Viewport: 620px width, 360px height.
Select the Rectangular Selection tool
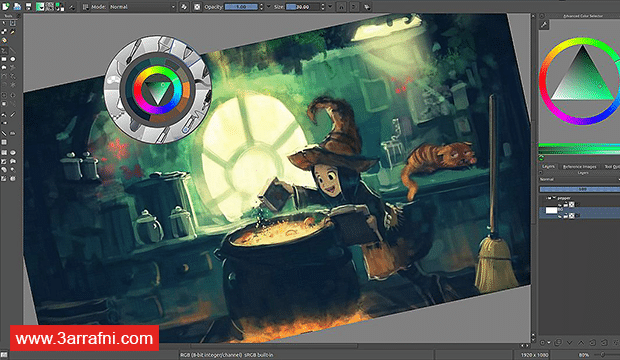4,152
